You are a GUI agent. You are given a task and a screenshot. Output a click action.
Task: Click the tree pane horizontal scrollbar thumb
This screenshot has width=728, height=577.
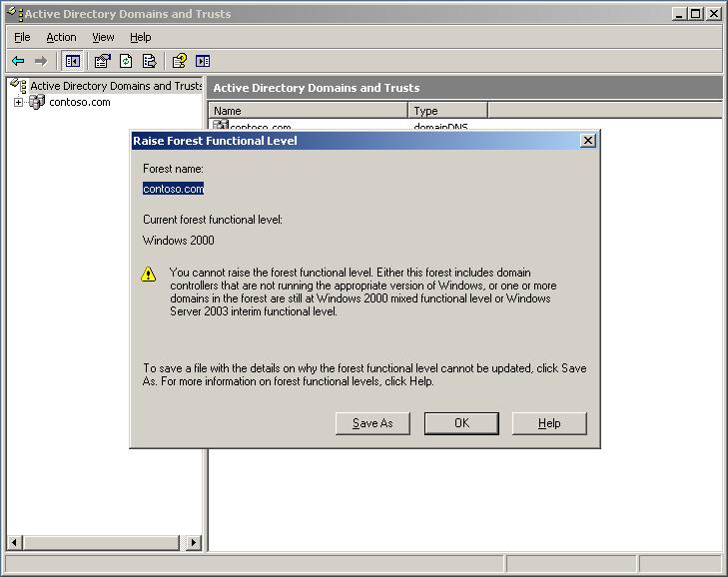click(101, 542)
